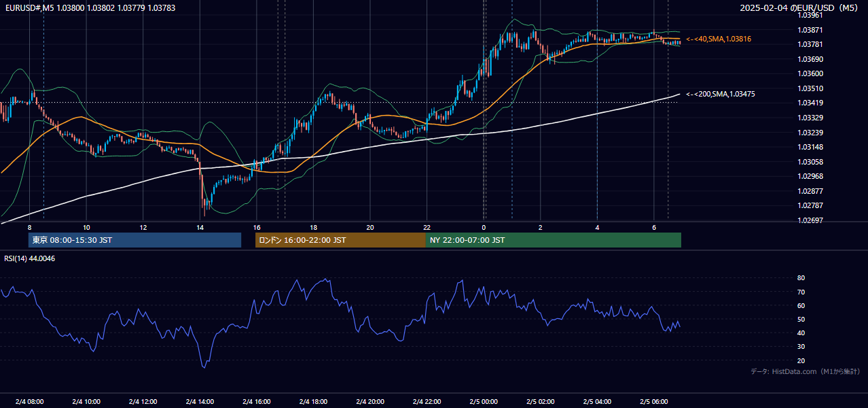Click the 1.03510 price axis label
The width and height of the screenshot is (868, 408).
click(810, 88)
